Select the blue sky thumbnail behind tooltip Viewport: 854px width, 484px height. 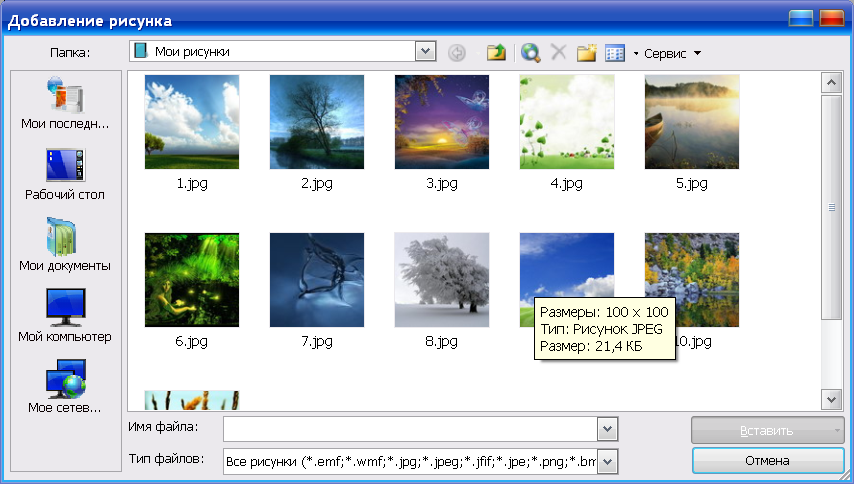pyautogui.click(x=567, y=265)
